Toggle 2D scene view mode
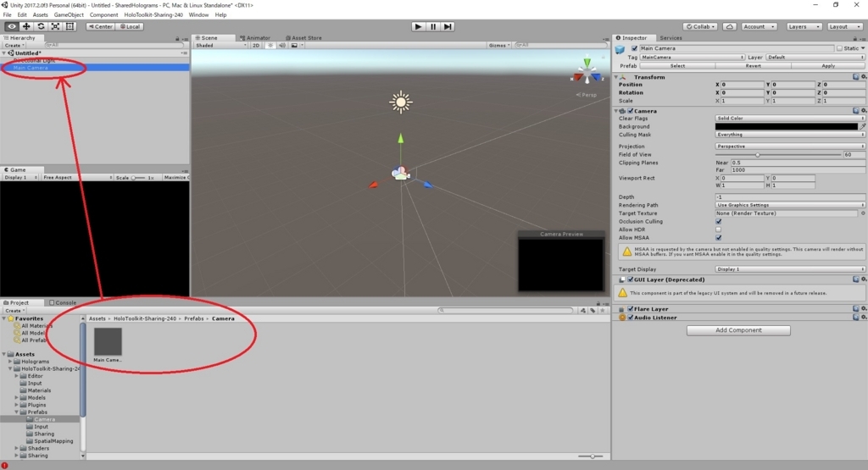 256,46
